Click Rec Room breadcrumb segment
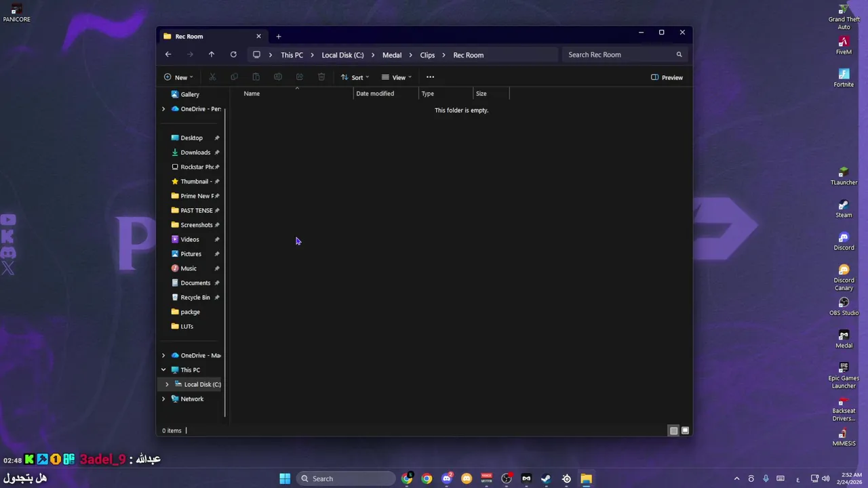This screenshot has height=488, width=868. click(468, 55)
